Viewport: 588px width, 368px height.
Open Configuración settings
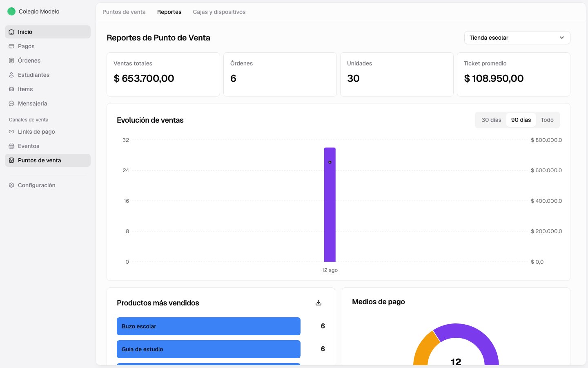pos(48,185)
